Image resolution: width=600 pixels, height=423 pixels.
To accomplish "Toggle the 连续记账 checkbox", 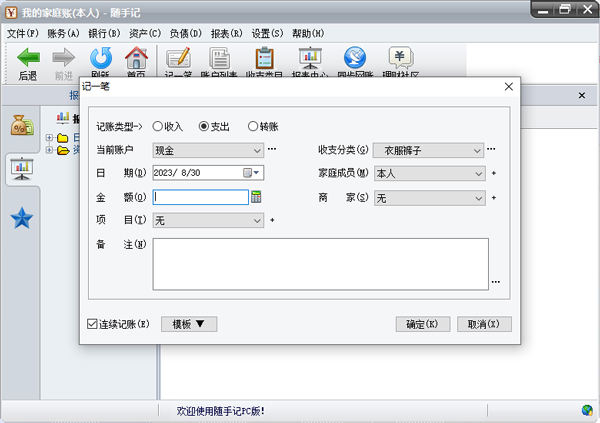I will coord(92,324).
